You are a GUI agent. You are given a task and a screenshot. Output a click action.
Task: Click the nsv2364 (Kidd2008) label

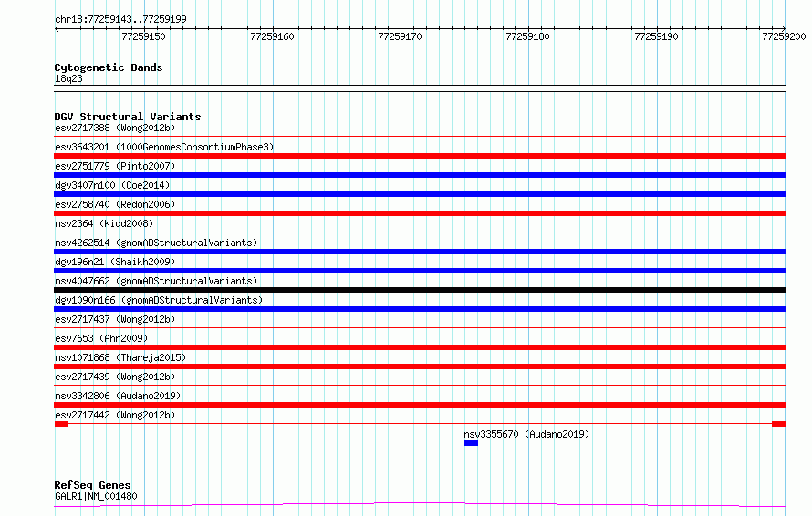click(x=104, y=223)
